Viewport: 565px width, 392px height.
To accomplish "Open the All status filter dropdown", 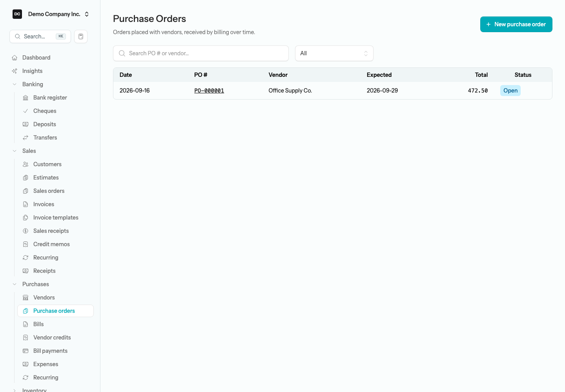I will (x=334, y=53).
